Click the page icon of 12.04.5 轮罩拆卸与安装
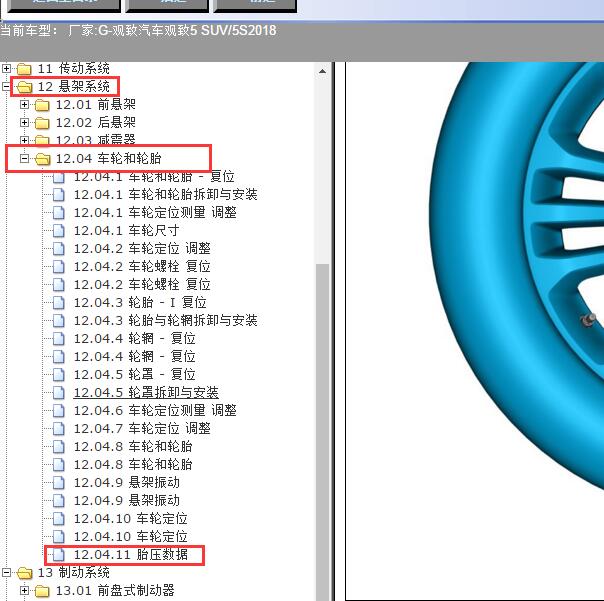This screenshot has width=604, height=601. pyautogui.click(x=59, y=393)
